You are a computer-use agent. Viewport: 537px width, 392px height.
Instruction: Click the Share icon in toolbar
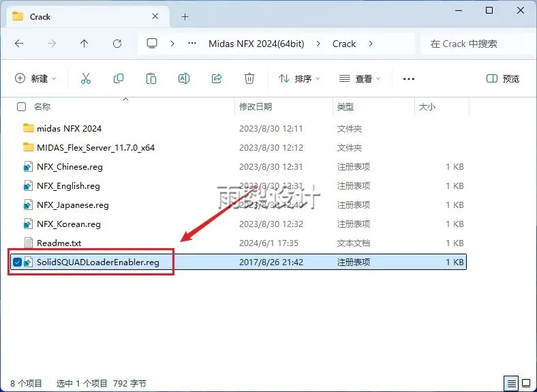[217, 79]
